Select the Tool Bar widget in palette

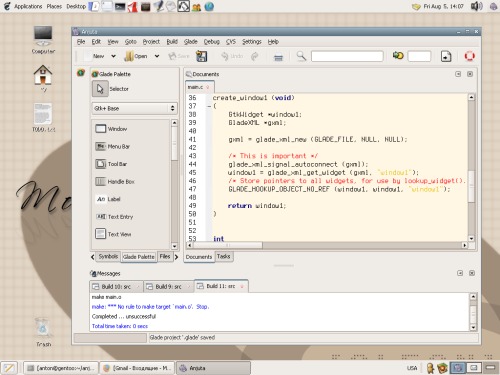click(111, 164)
